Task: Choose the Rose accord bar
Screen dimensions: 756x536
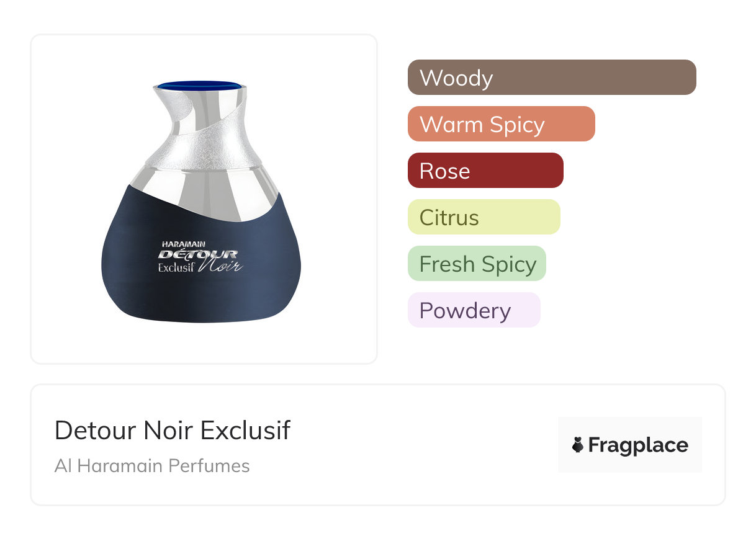Action: [x=485, y=171]
